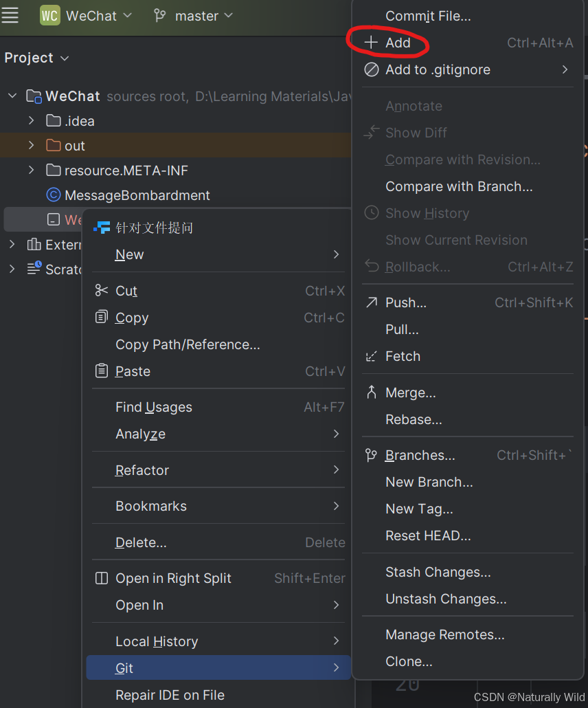Choose Delete... from the context menu

point(218,542)
